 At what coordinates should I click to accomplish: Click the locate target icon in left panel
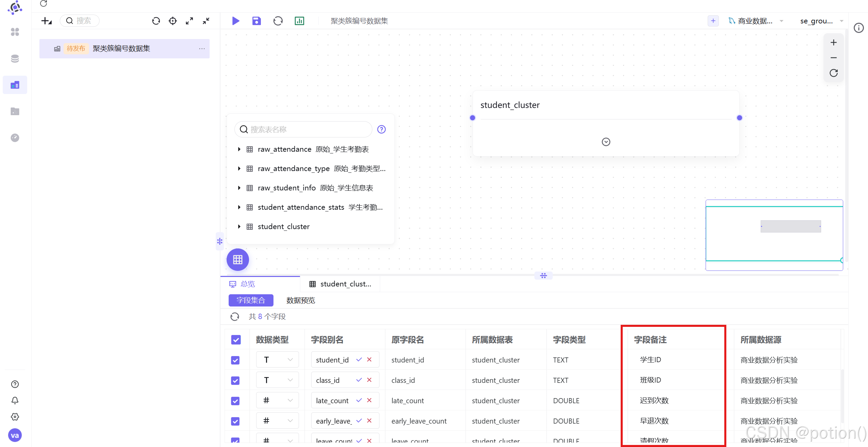[173, 21]
